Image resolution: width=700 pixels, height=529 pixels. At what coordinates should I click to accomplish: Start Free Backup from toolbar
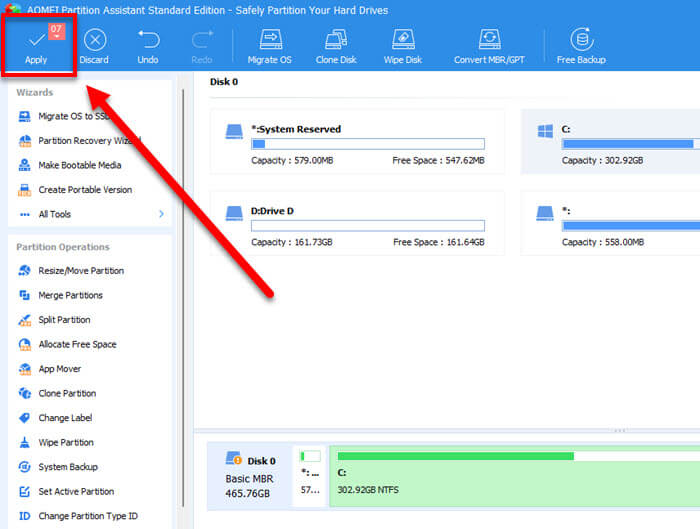tap(581, 46)
